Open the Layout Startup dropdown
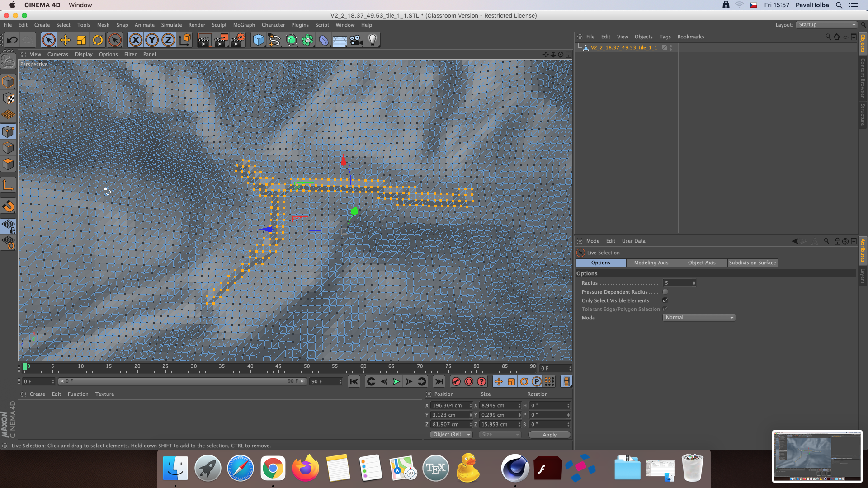The width and height of the screenshot is (868, 488). 826,25
